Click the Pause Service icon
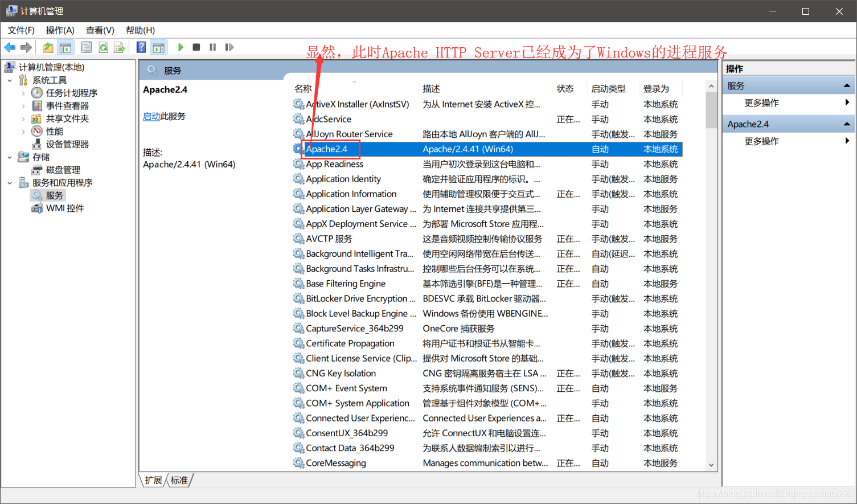 tap(212, 47)
